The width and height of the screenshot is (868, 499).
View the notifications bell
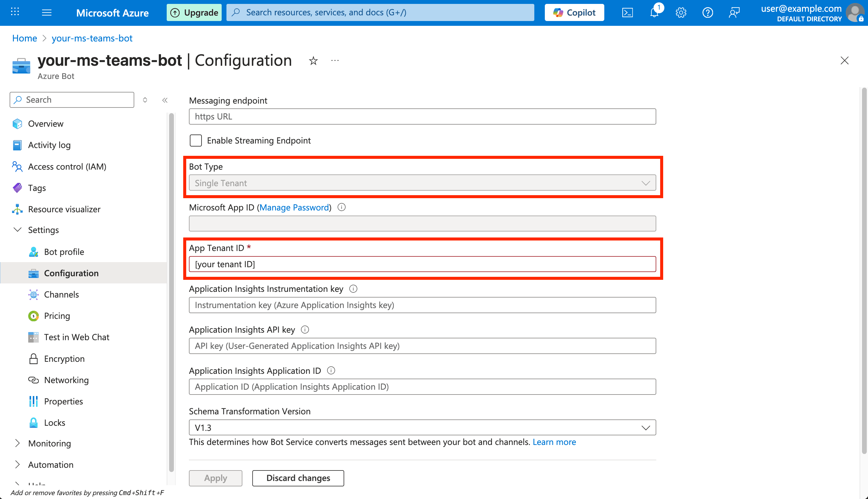pos(654,12)
